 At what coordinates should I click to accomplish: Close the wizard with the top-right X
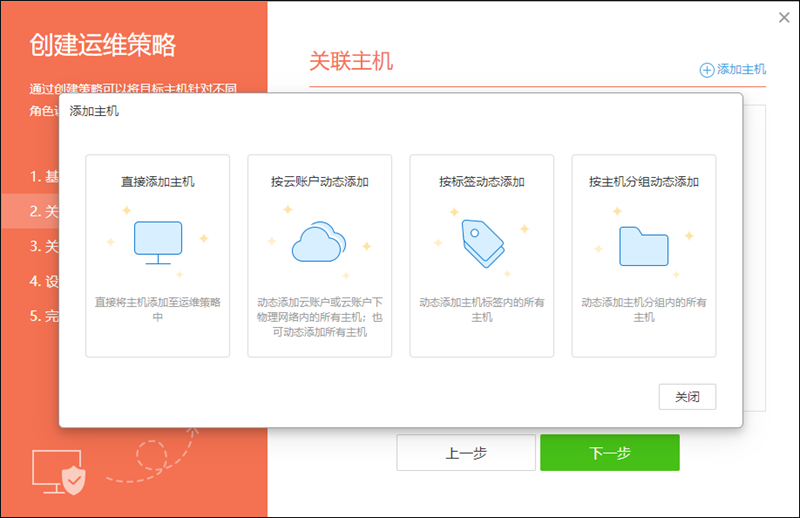[x=785, y=17]
